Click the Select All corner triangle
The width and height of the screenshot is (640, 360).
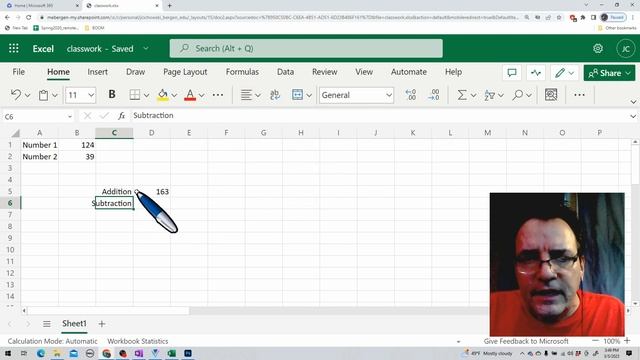[x=16, y=133]
